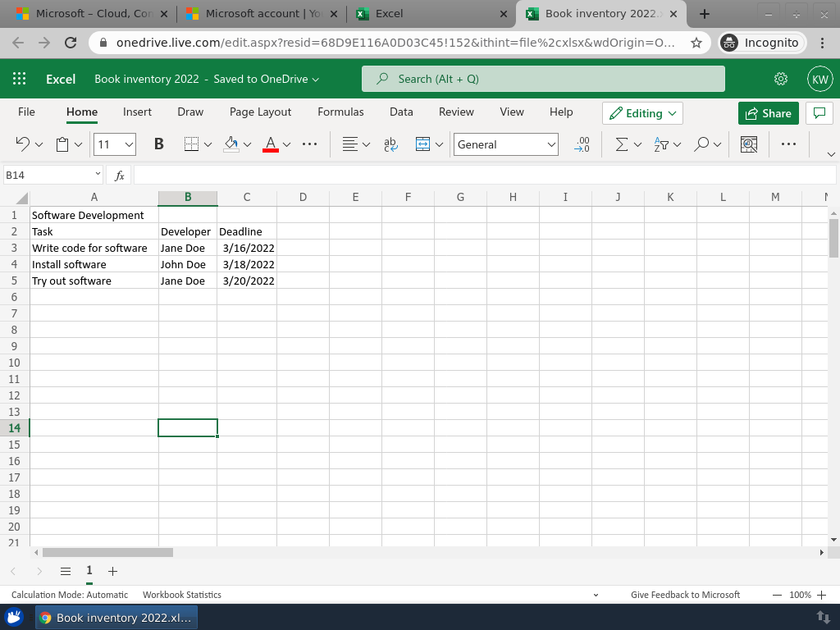Switch to the Insert tab
Screen dimensions: 840x630
137,112
